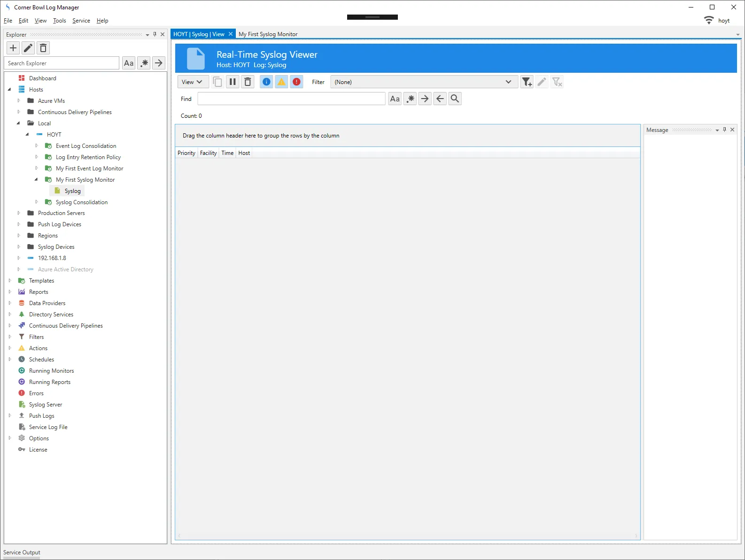Click the magnifying glass search icon
The height and width of the screenshot is (560, 745).
(455, 99)
